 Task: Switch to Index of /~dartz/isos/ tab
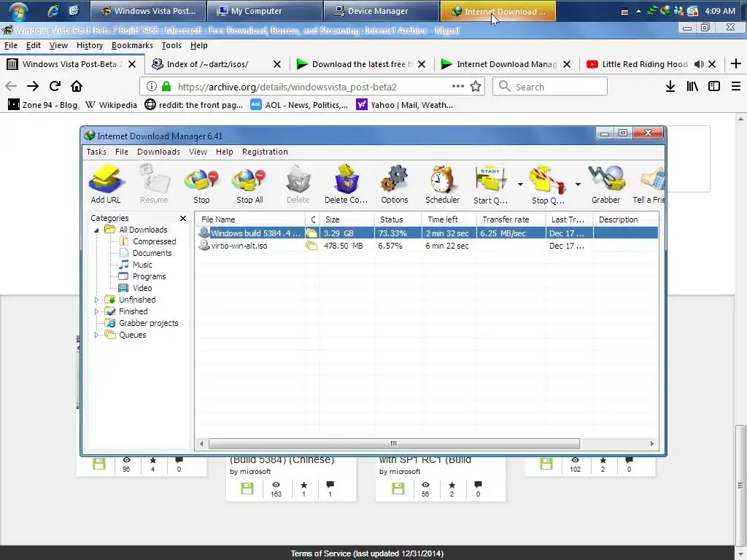tap(207, 64)
